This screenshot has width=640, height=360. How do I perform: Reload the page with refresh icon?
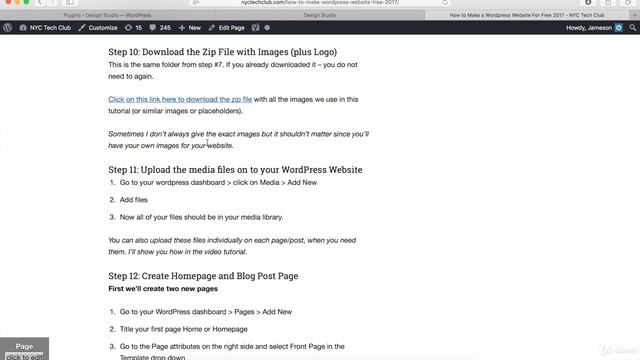pyautogui.click(x=445, y=2)
